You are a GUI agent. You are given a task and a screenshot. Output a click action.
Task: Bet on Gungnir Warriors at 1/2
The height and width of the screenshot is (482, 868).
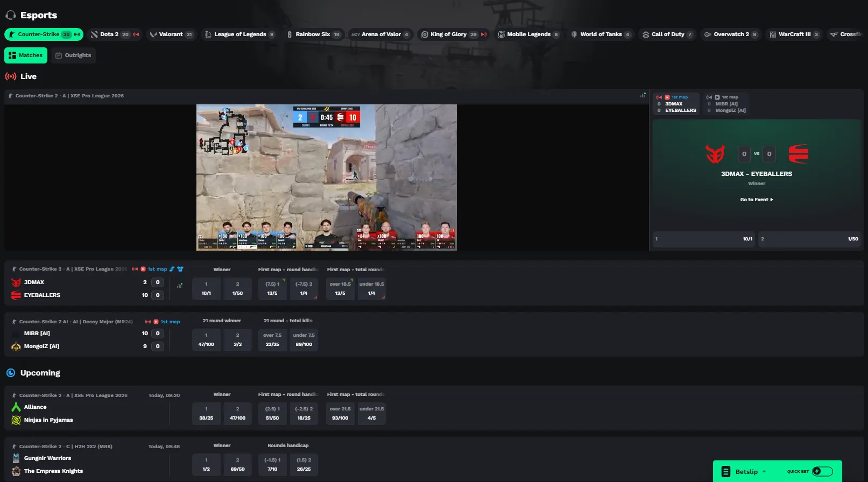[x=206, y=465]
